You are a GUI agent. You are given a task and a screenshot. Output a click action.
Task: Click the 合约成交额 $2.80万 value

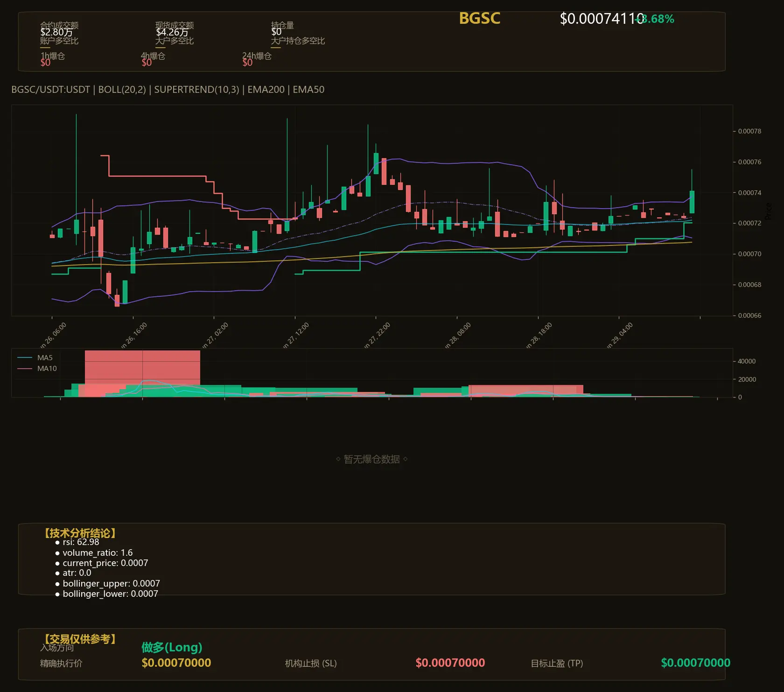click(x=56, y=32)
